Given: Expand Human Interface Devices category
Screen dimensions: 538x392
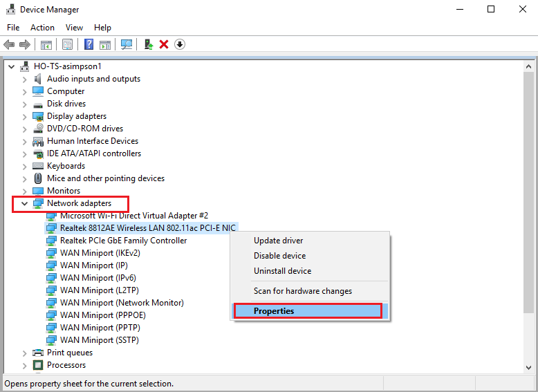Looking at the screenshot, I should pos(24,142).
